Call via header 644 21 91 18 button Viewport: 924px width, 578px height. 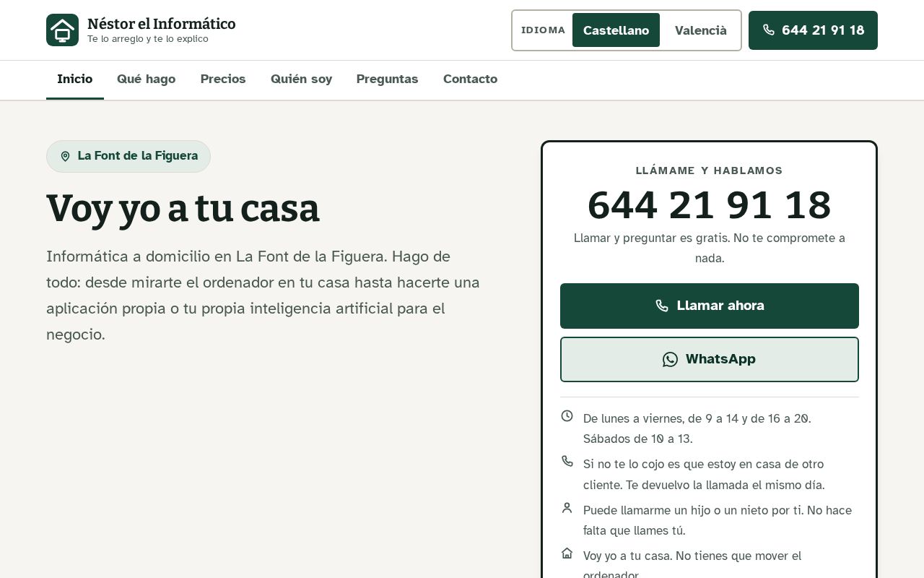point(813,30)
